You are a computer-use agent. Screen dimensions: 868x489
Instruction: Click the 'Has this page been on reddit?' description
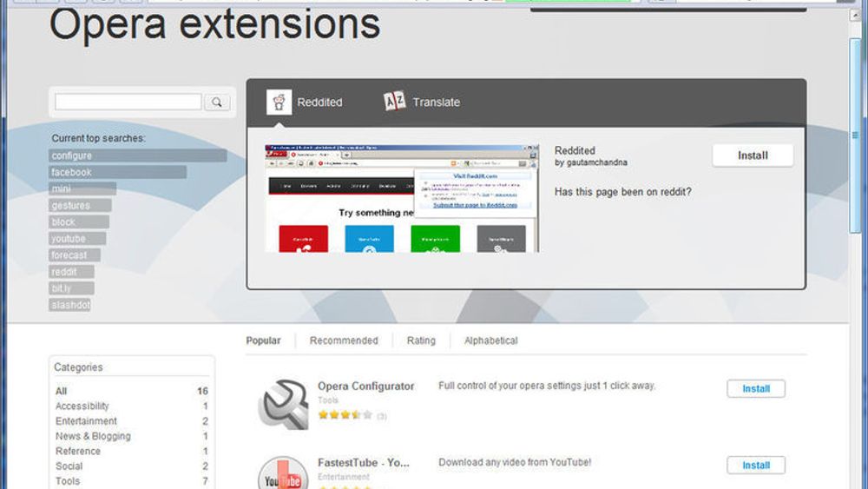(x=622, y=192)
